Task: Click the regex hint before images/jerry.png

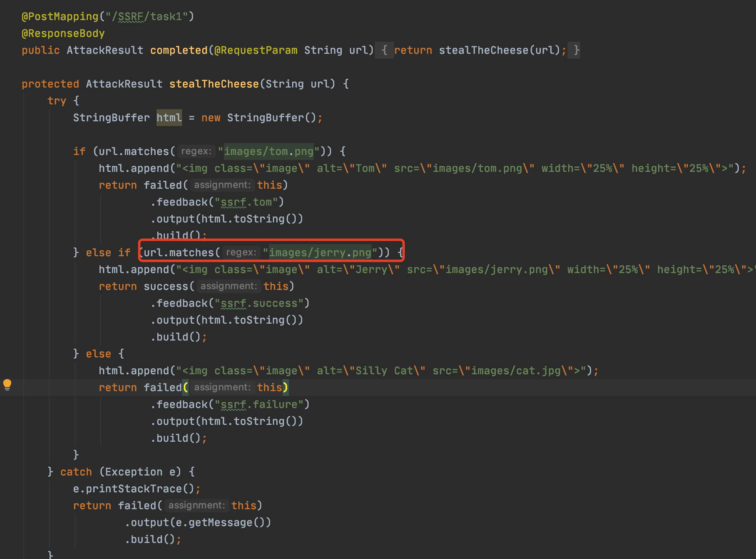Action: [x=241, y=253]
